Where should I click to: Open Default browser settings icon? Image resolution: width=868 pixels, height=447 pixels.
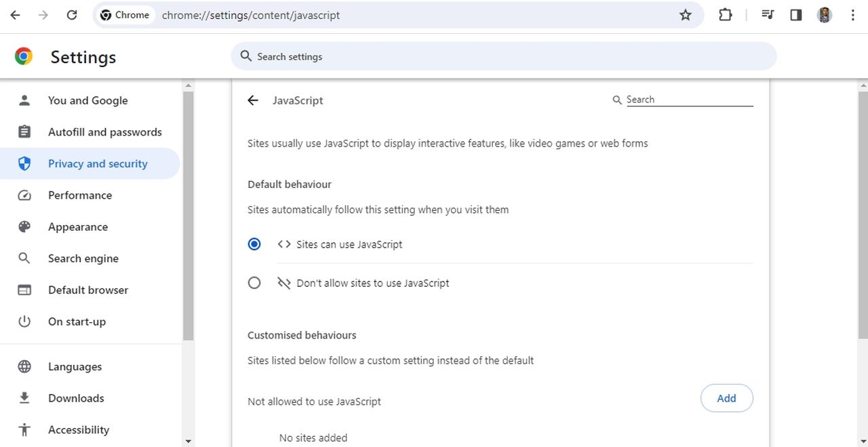point(24,290)
